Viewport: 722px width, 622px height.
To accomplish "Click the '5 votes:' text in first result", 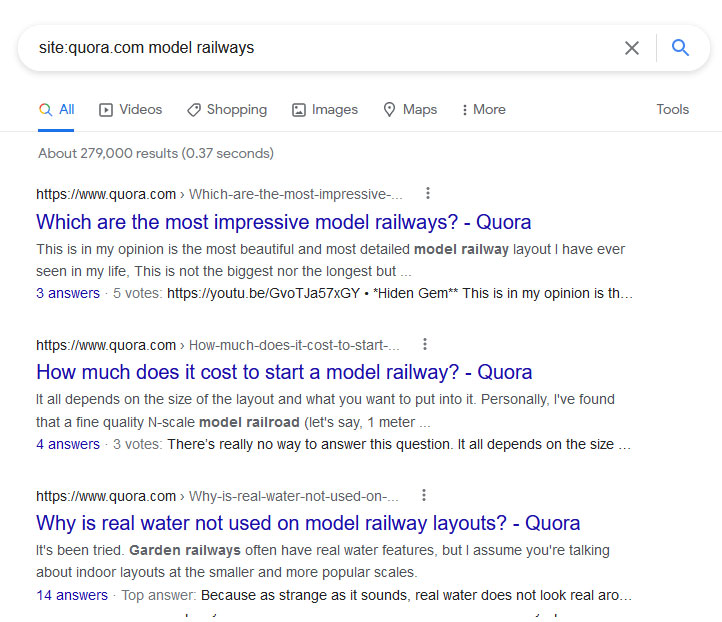I will [138, 293].
